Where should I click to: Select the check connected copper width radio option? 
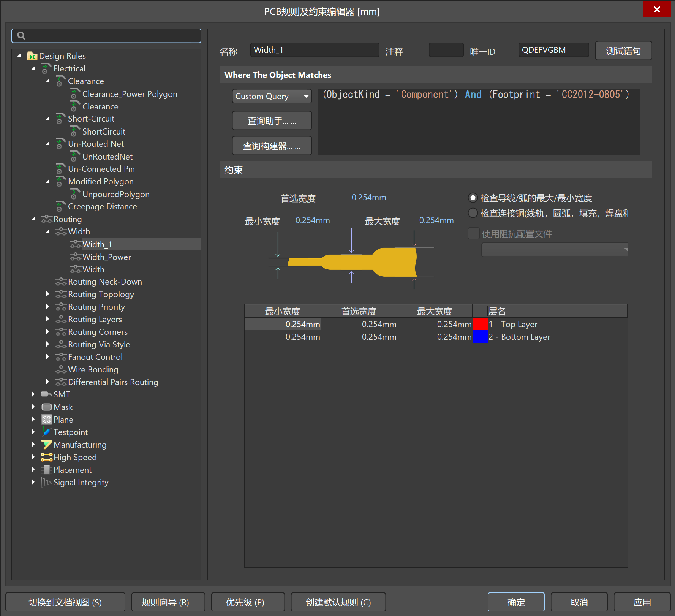click(473, 213)
